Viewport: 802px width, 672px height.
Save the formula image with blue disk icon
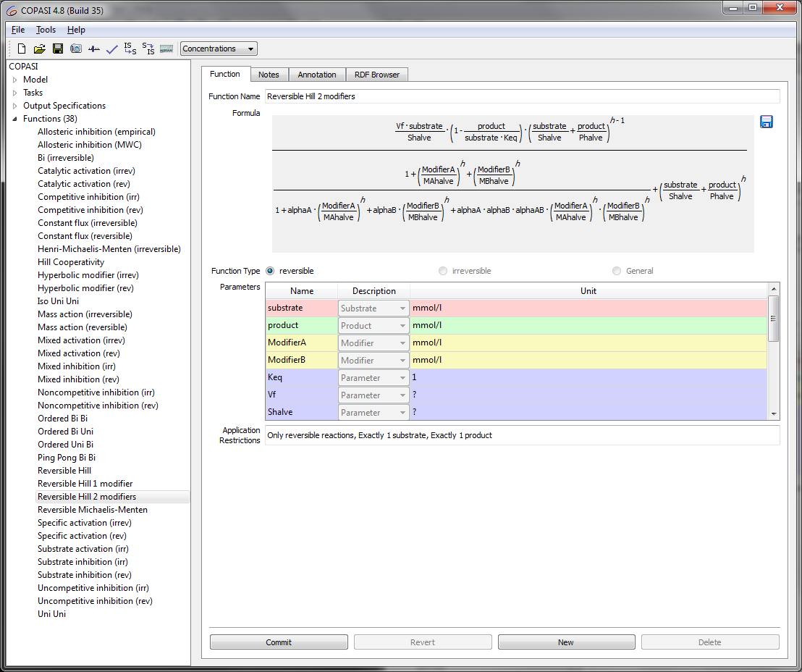click(x=767, y=122)
